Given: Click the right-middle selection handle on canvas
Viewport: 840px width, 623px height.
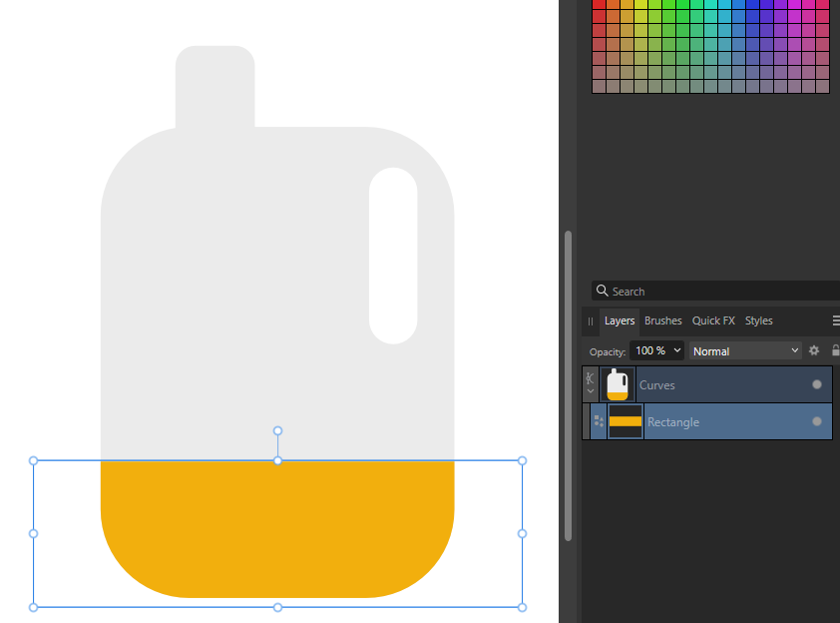Looking at the screenshot, I should click(x=523, y=533).
